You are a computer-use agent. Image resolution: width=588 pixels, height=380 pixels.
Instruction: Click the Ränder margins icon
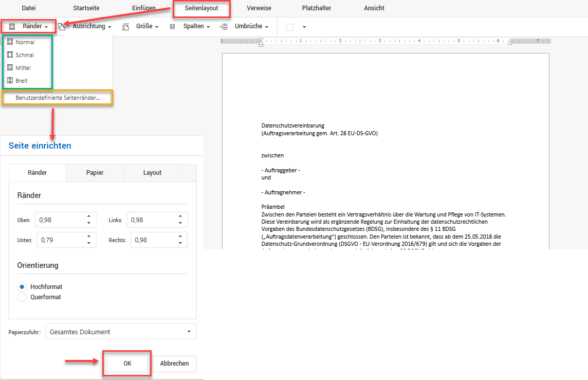[12, 27]
